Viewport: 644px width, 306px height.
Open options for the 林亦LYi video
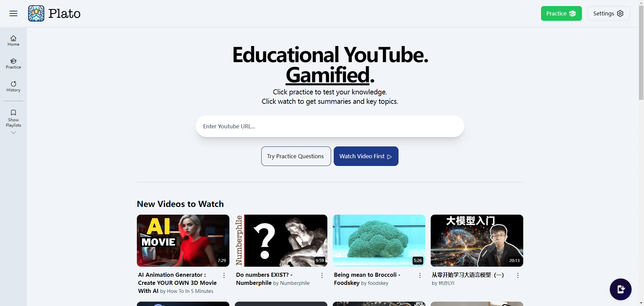[518, 275]
